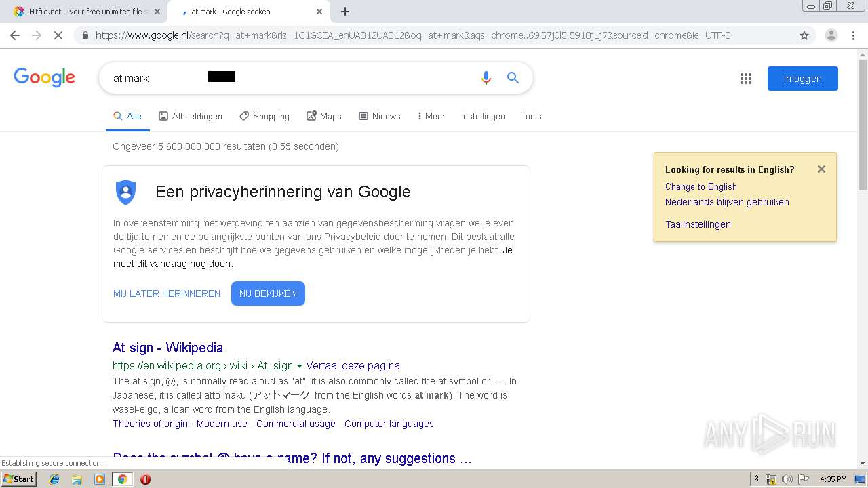Click the 4:35 PM taskbar clock
The image size is (868, 488).
point(833,479)
